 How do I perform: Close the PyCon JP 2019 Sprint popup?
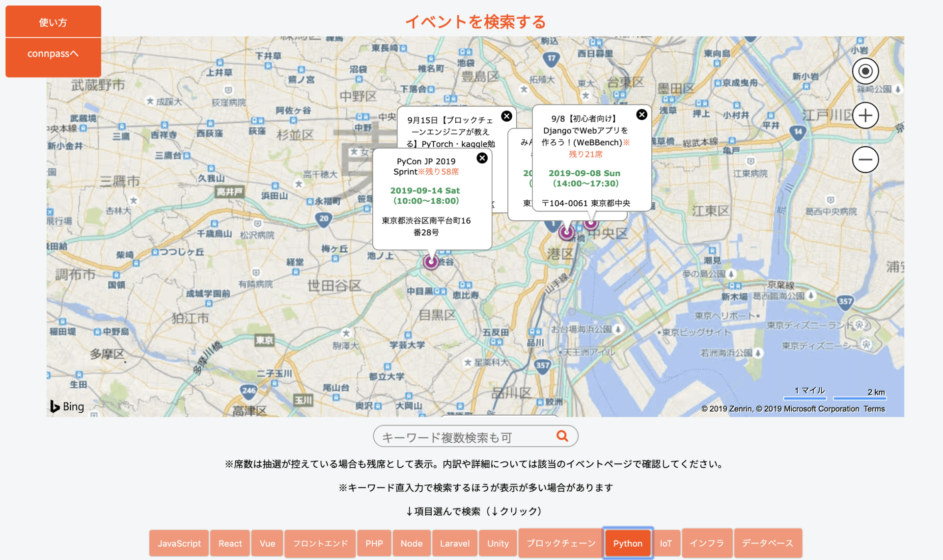[482, 158]
